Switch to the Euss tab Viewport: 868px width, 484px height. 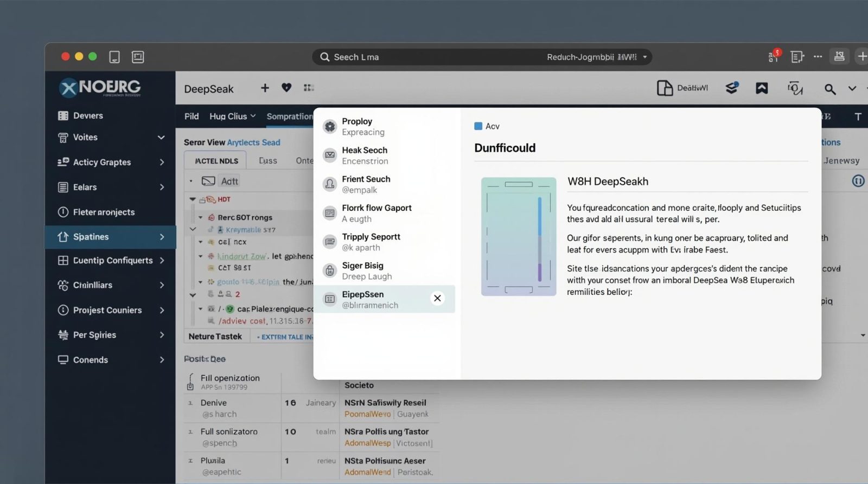[268, 161]
